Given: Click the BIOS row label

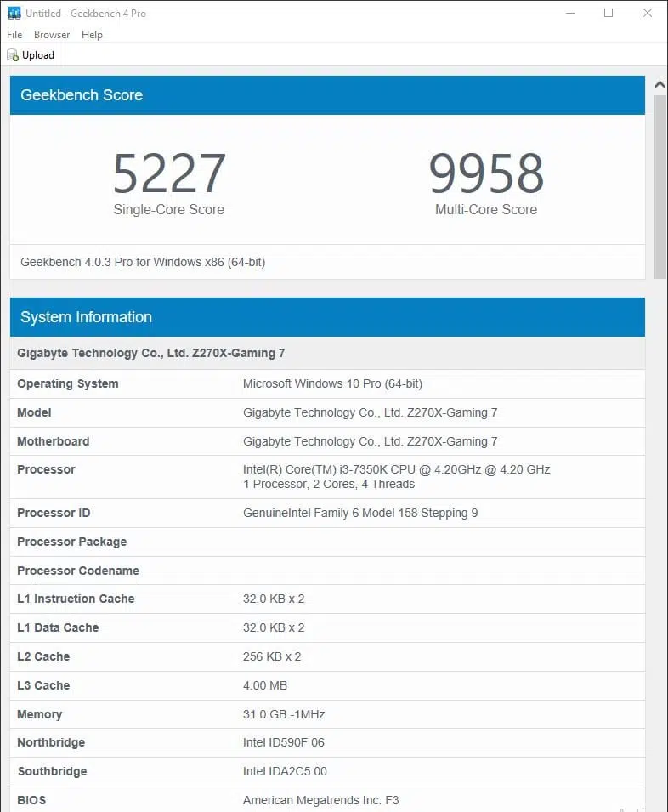Looking at the screenshot, I should [x=31, y=801].
